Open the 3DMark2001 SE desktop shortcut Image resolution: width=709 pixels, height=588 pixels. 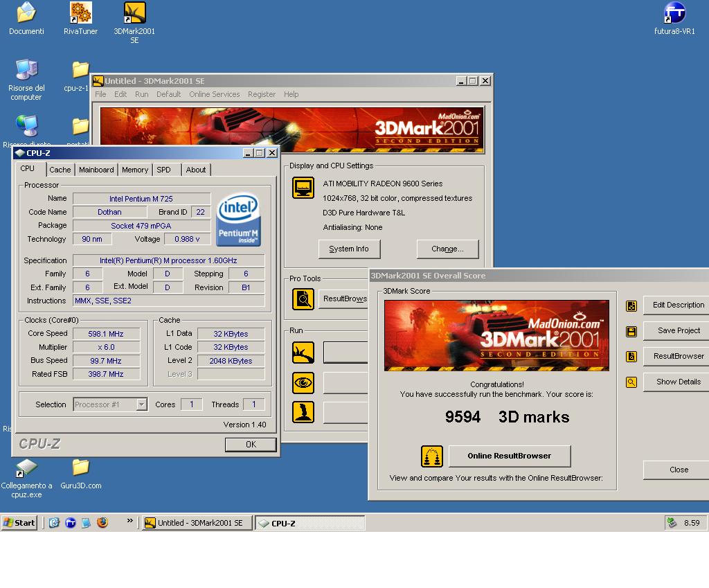(134, 12)
